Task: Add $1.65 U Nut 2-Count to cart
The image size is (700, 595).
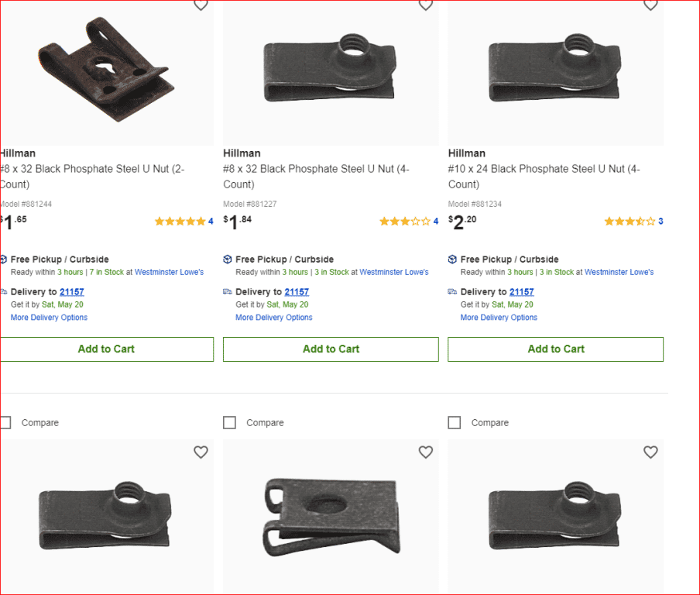Action: 106,349
